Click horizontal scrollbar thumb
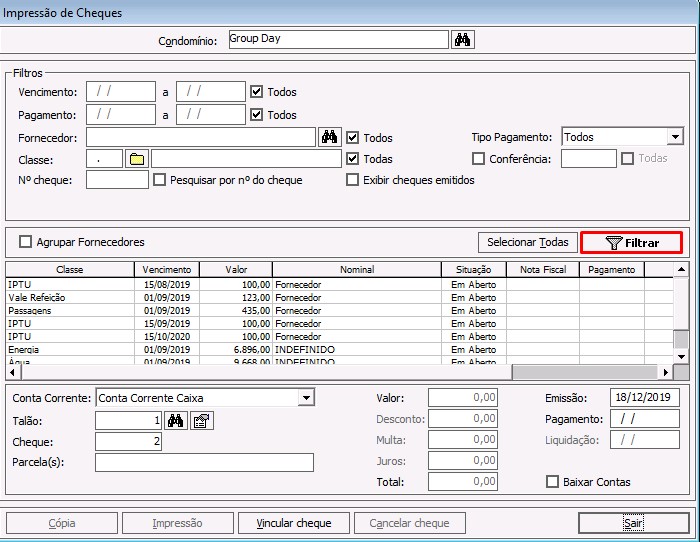 [584, 372]
